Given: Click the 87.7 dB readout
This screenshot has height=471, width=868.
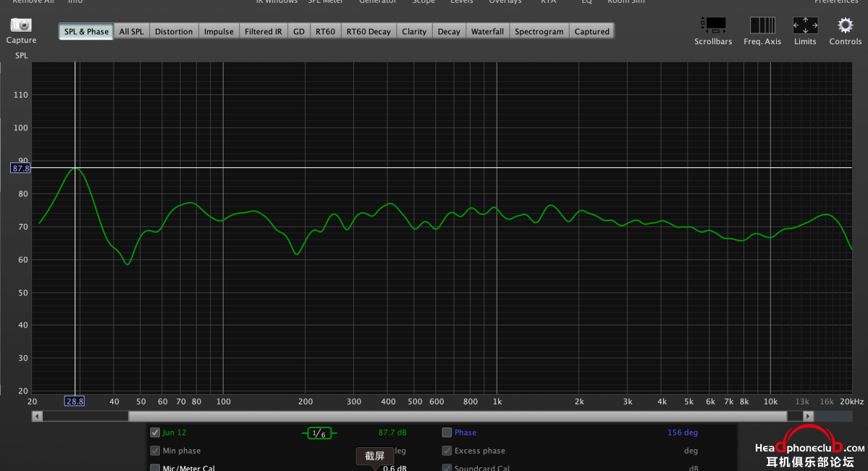Looking at the screenshot, I should [392, 432].
